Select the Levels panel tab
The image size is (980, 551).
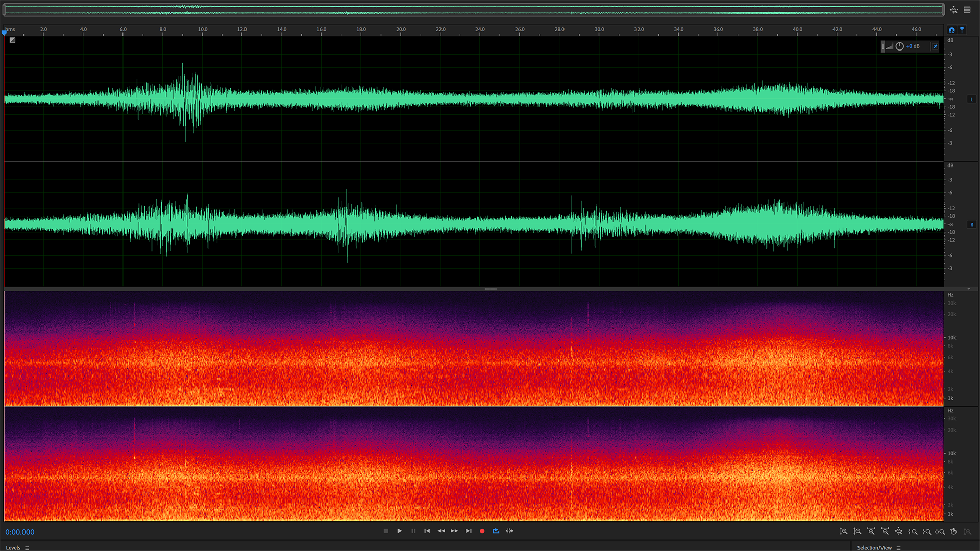point(13,548)
